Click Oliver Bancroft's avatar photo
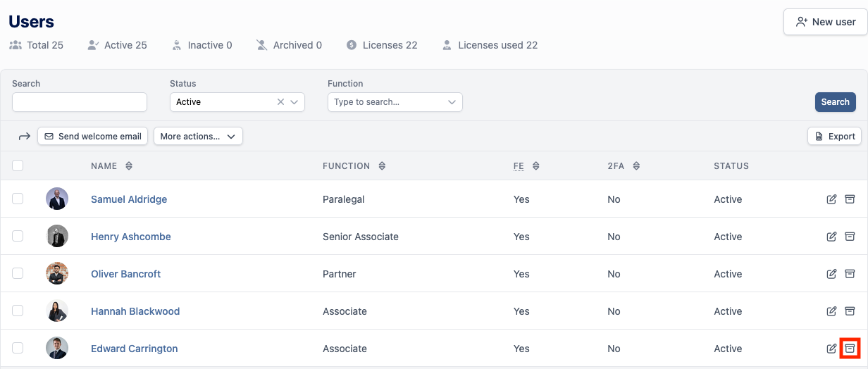 [57, 273]
